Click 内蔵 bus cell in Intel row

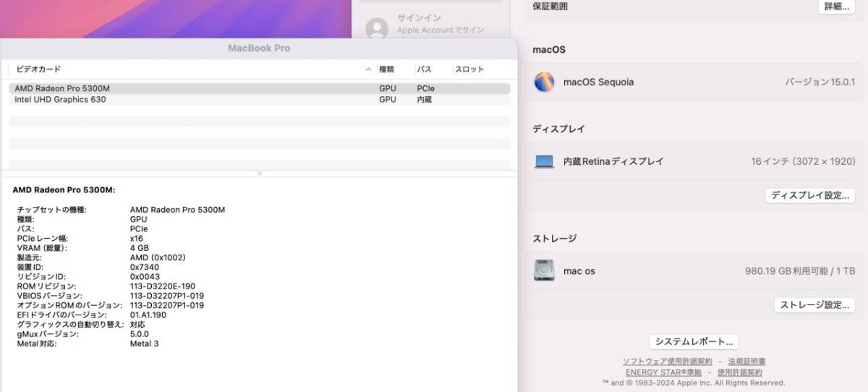[x=424, y=100]
